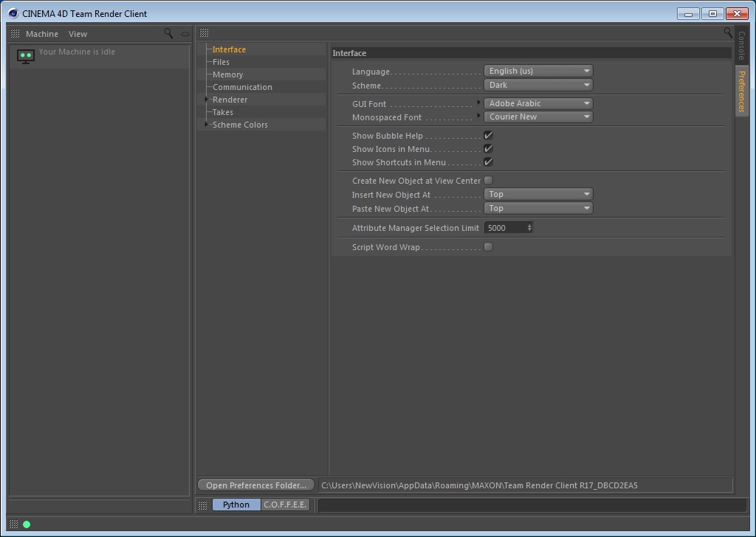
Task: Switch to the Python console tab
Action: point(236,505)
